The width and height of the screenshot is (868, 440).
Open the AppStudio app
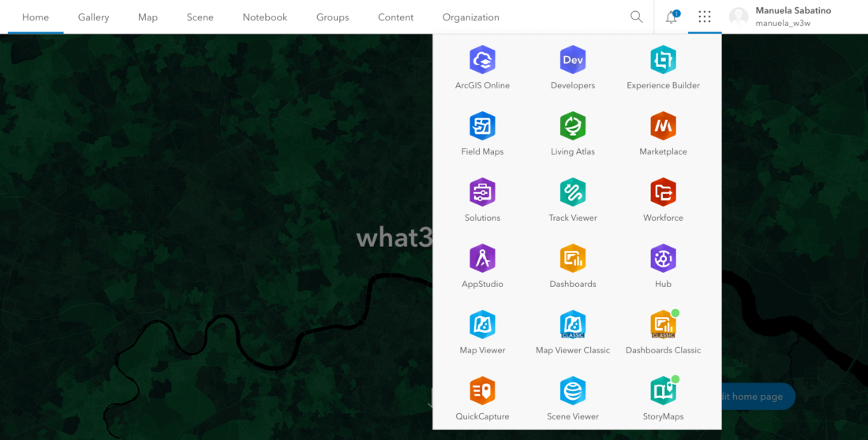(x=482, y=267)
